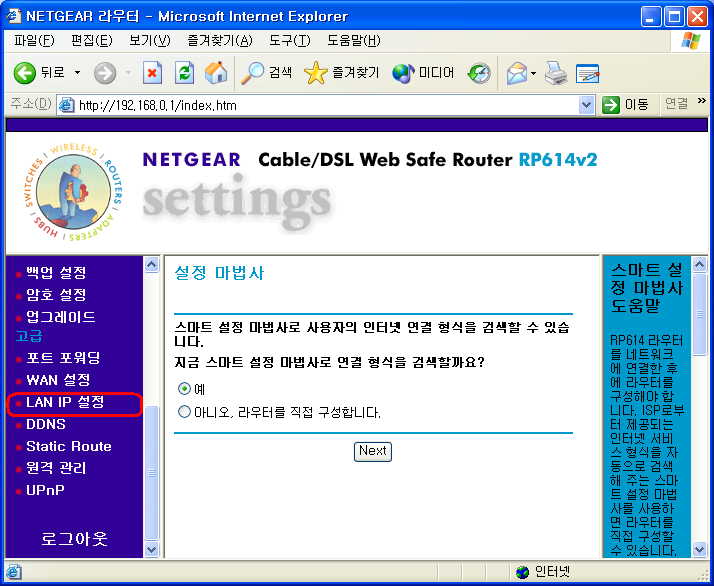Click the Mail envelope icon
Image resolution: width=714 pixels, height=586 pixels.
516,73
